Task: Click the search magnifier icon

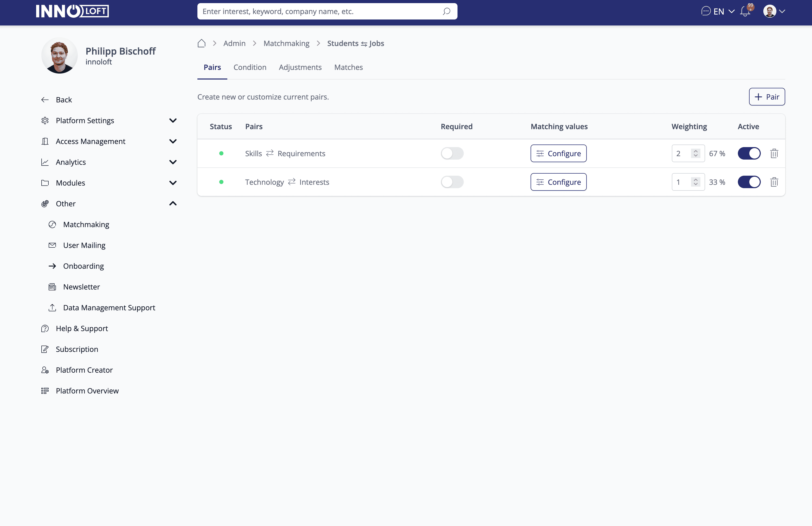Action: click(446, 12)
